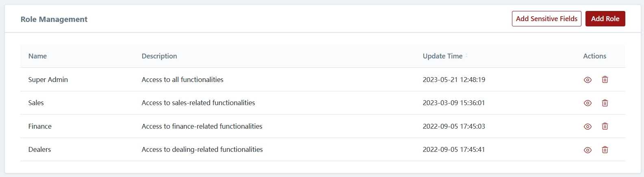Open the Finance role view icon

pos(588,127)
